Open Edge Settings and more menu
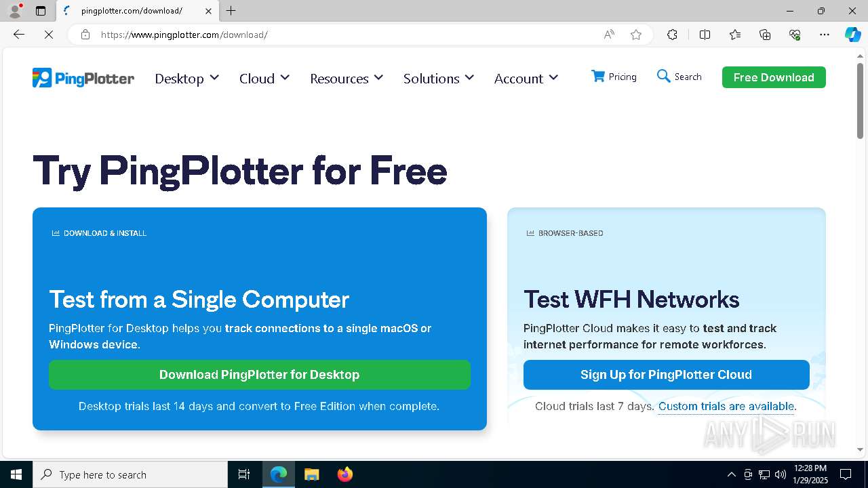Viewport: 868px width, 488px height. point(825,35)
